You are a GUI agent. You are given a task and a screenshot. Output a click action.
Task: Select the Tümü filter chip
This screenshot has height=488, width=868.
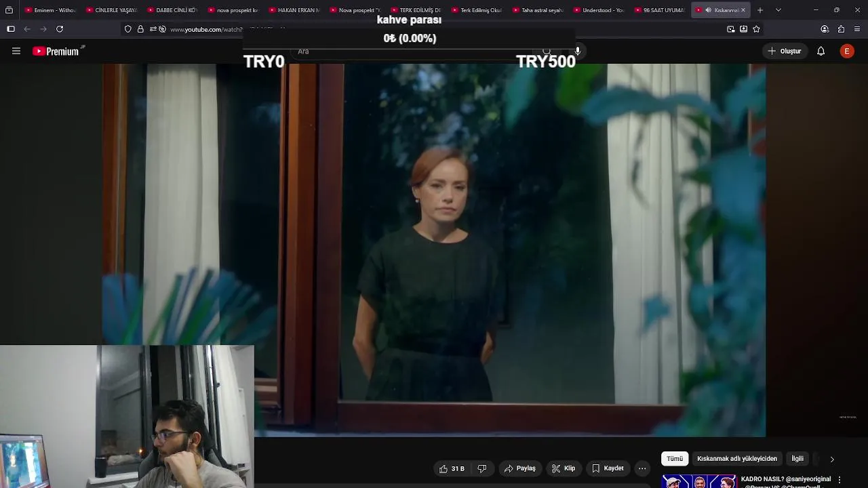[x=675, y=459]
